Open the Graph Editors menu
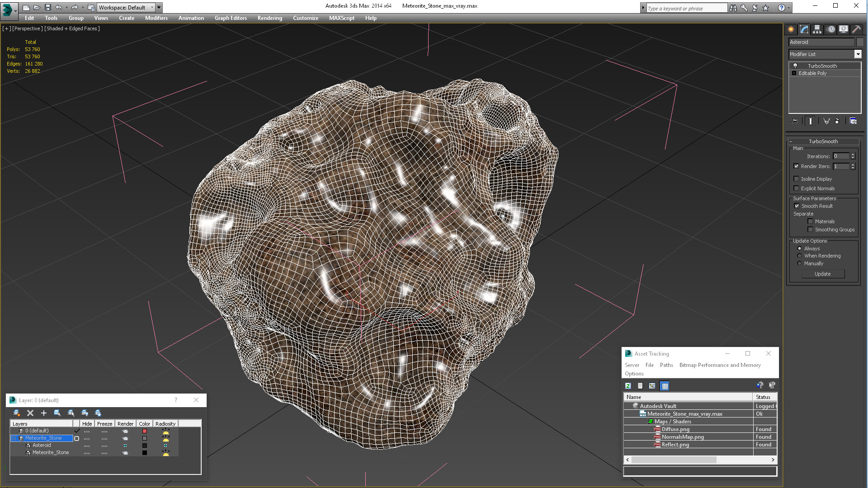The image size is (868, 488). [231, 18]
